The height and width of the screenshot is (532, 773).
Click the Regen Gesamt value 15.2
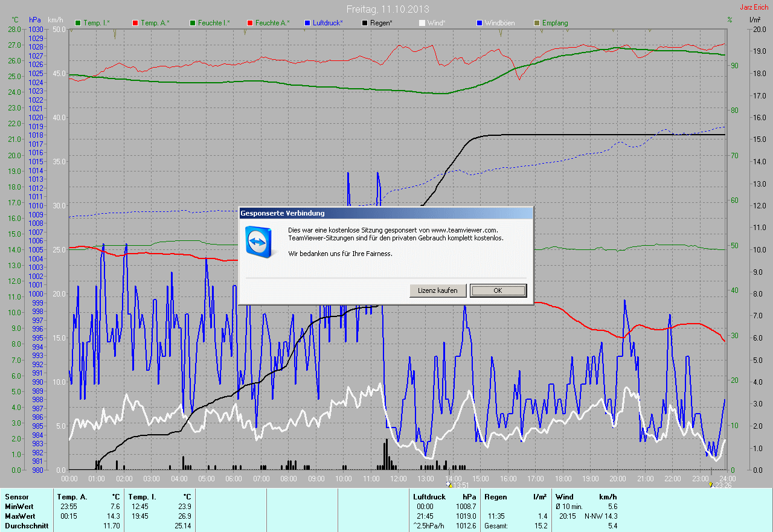click(540, 526)
